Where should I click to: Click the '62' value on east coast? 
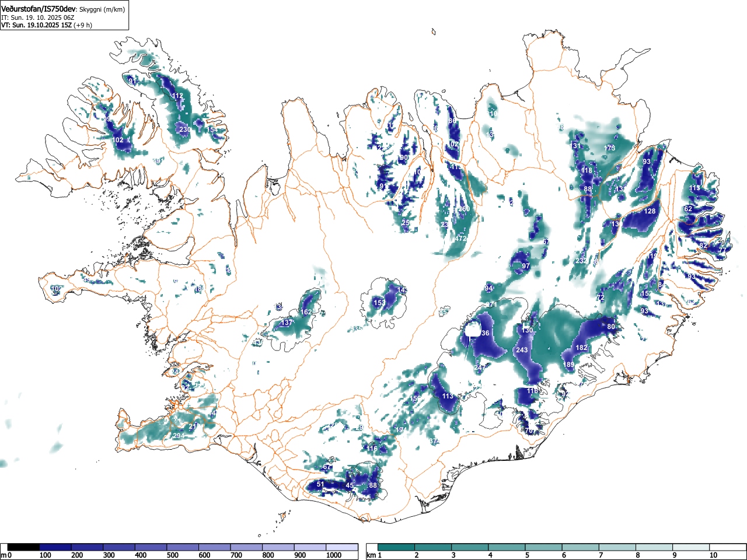[688, 209]
